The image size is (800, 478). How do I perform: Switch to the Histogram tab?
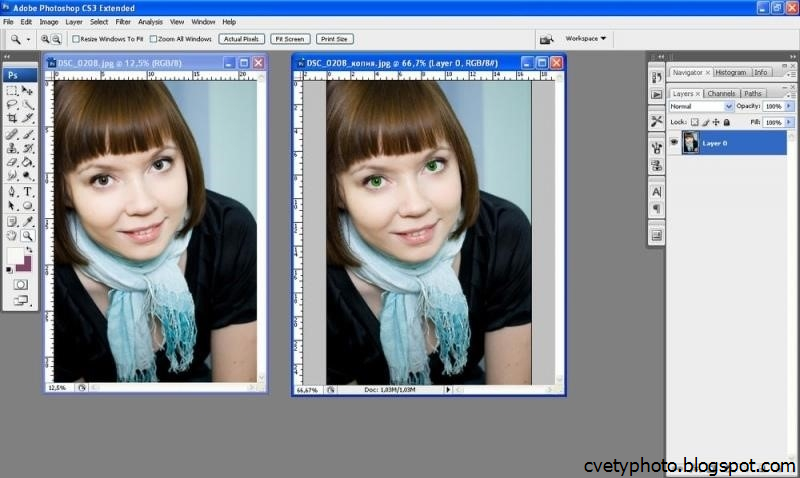click(730, 73)
